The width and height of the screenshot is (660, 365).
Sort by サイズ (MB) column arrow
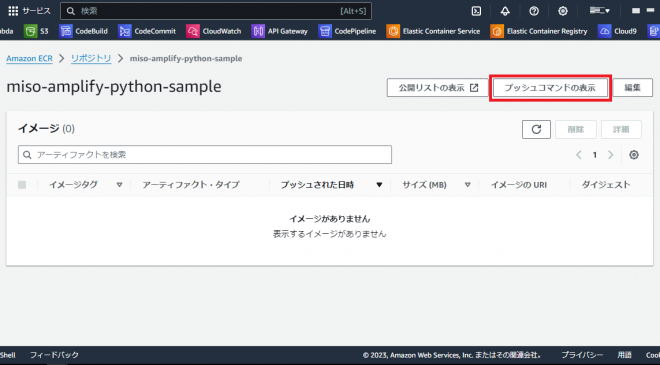(468, 185)
